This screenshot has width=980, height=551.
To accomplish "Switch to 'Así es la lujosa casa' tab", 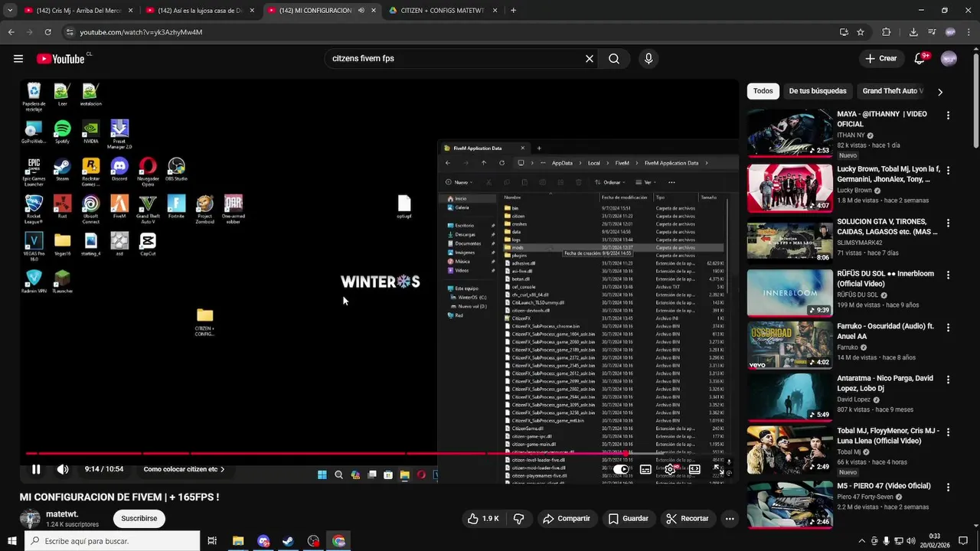I will tap(201, 11).
